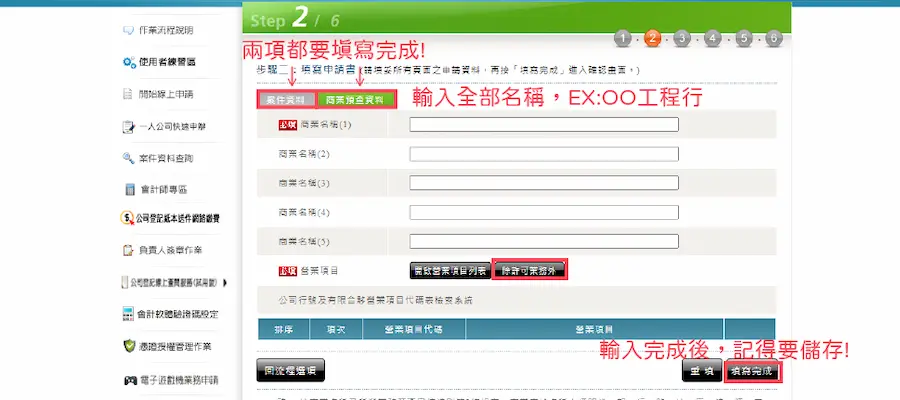The image size is (900, 400).
Task: Click the 商業名稱(1) input field
Action: point(544,125)
